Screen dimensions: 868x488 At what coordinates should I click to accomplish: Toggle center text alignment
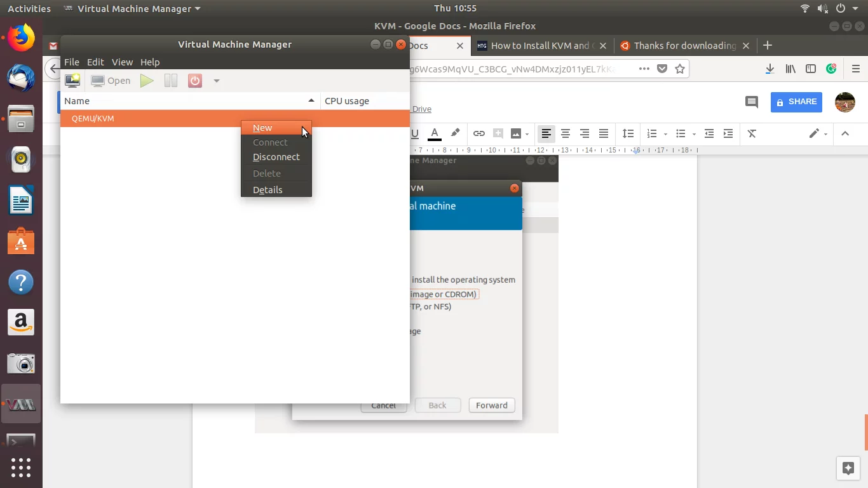pyautogui.click(x=565, y=133)
